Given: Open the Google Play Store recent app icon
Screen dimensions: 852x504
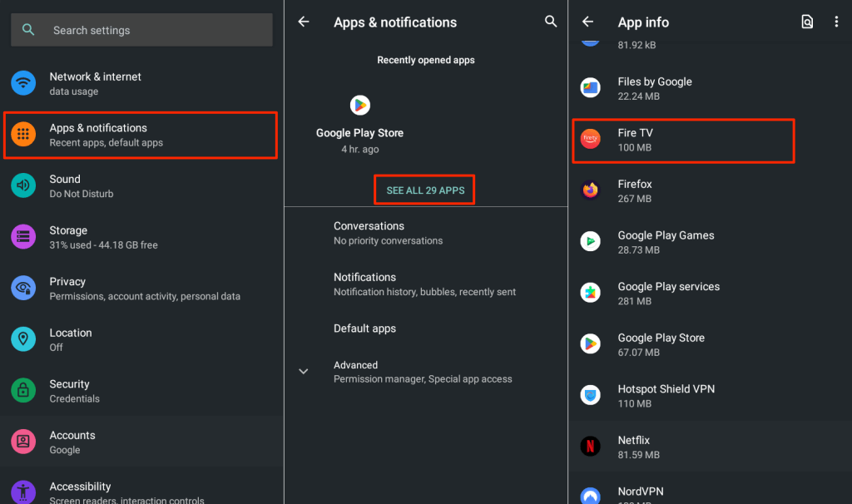Looking at the screenshot, I should (x=359, y=106).
